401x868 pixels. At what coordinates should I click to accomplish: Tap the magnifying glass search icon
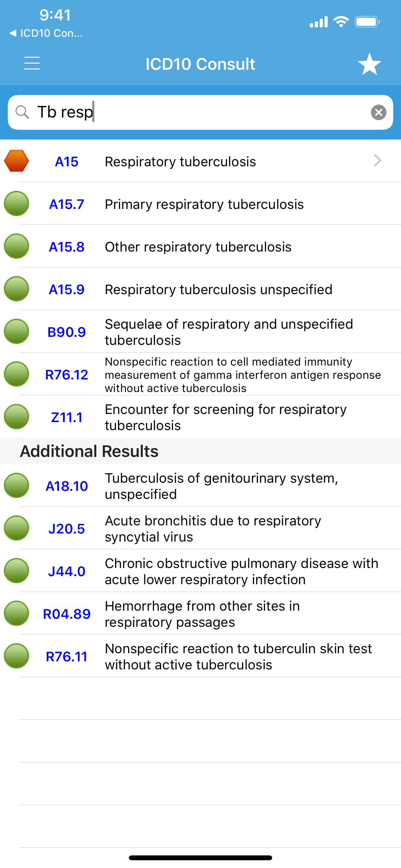tap(22, 112)
